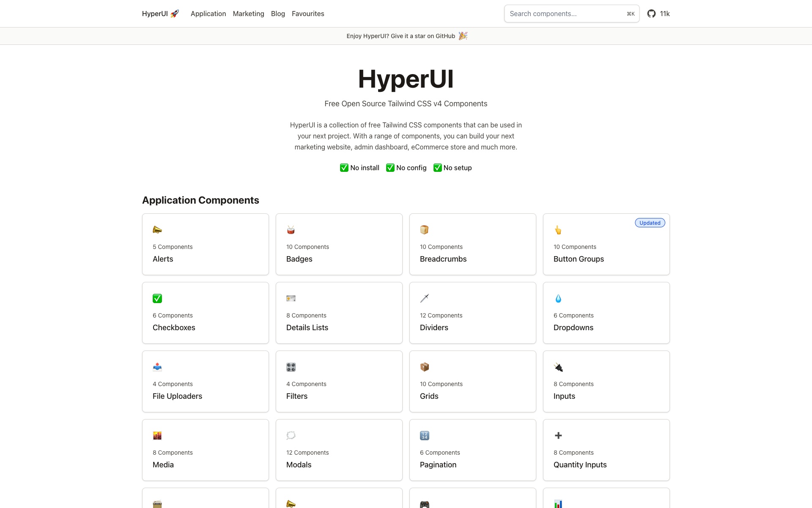The height and width of the screenshot is (508, 812).
Task: Click the package icon on the Grids card
Action: (424, 367)
